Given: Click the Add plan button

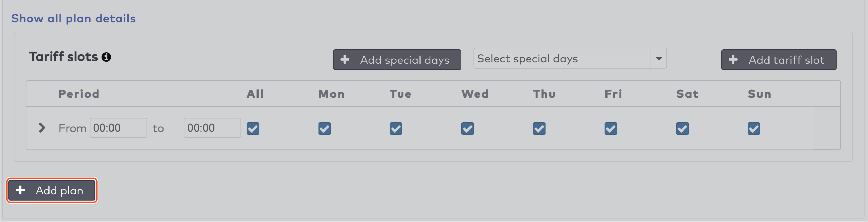Looking at the screenshot, I should 52,190.
